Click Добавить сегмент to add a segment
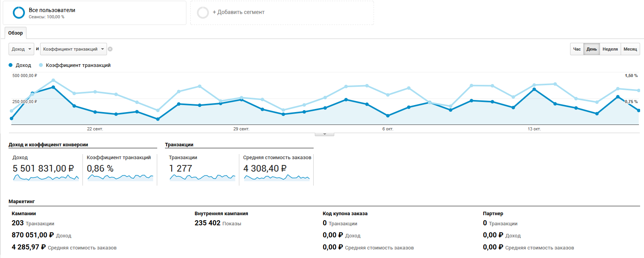 click(x=238, y=12)
